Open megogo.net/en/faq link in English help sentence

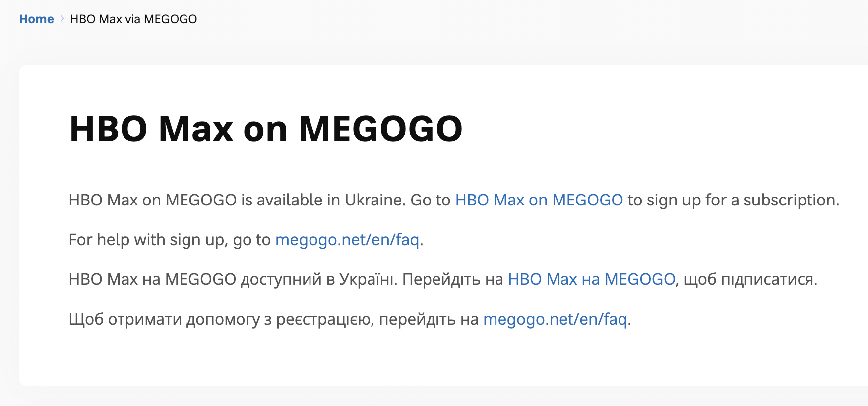[x=347, y=240]
